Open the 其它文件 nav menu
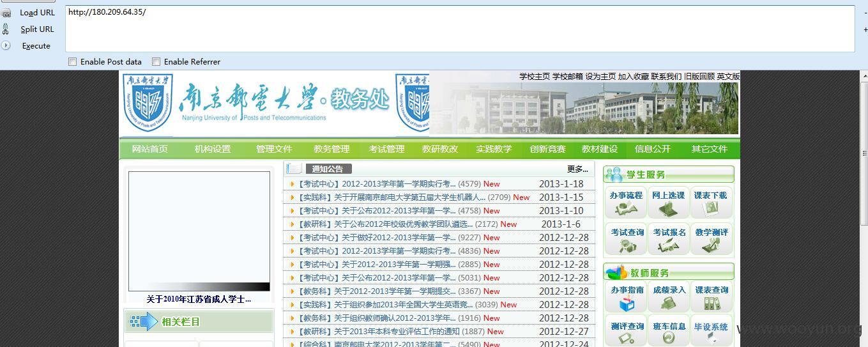Screen dimensions: 868x347 click(710, 149)
